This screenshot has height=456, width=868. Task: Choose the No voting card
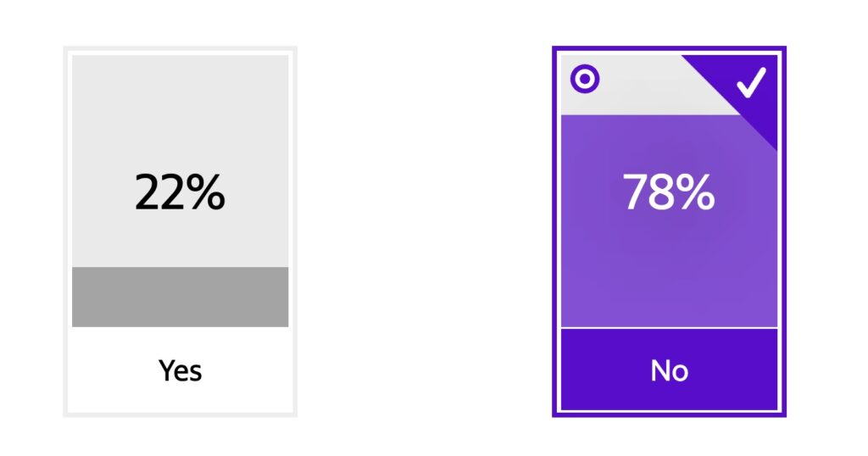pyautogui.click(x=670, y=231)
